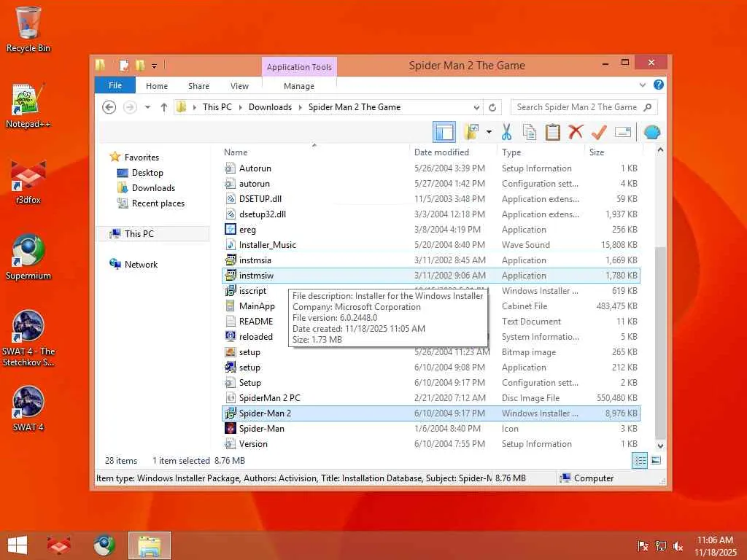Select the SpiderMan 2 PC disc image

pos(430,398)
